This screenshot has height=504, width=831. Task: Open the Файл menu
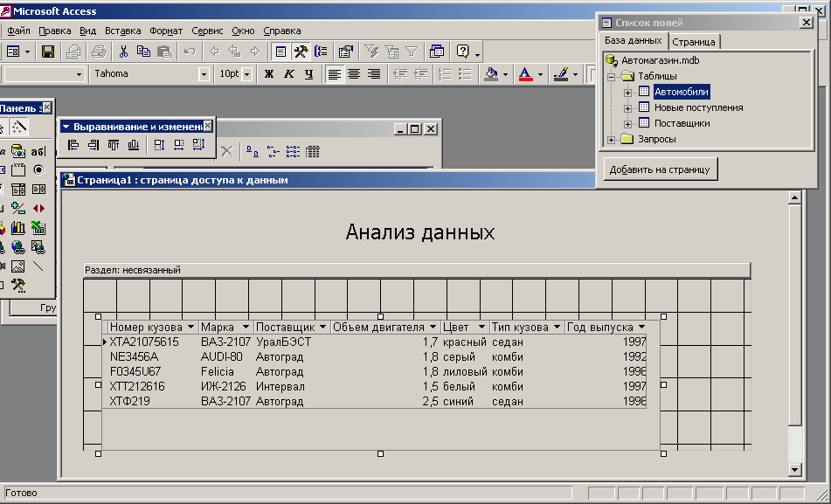(x=18, y=31)
